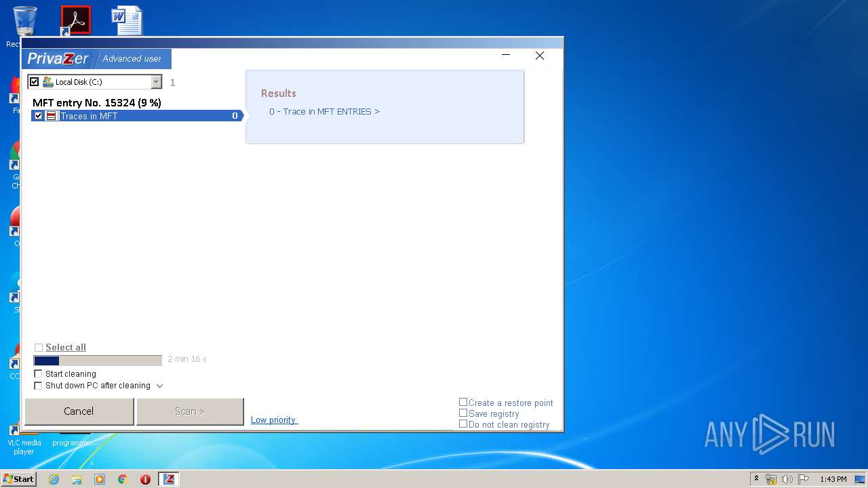Image resolution: width=868 pixels, height=488 pixels.
Task: Click the scan progress bar
Action: [x=98, y=361]
